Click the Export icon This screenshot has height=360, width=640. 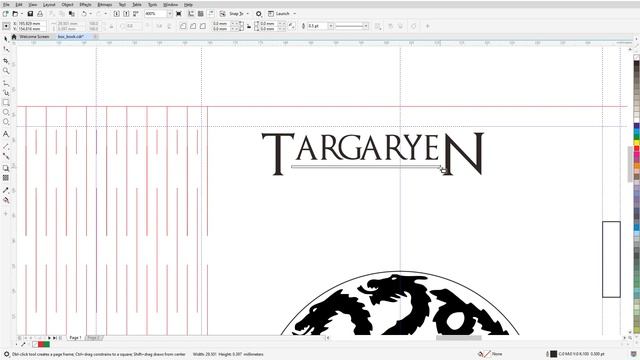point(126,14)
